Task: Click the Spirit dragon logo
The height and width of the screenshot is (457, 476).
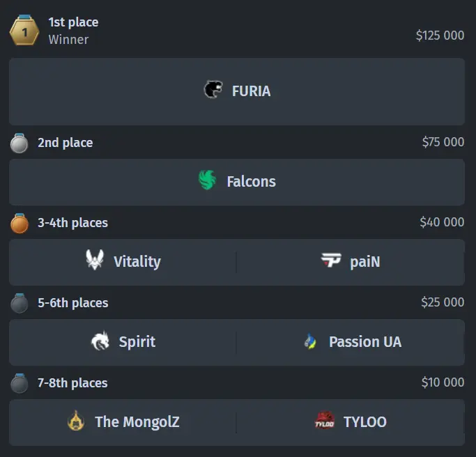Action: tap(100, 341)
